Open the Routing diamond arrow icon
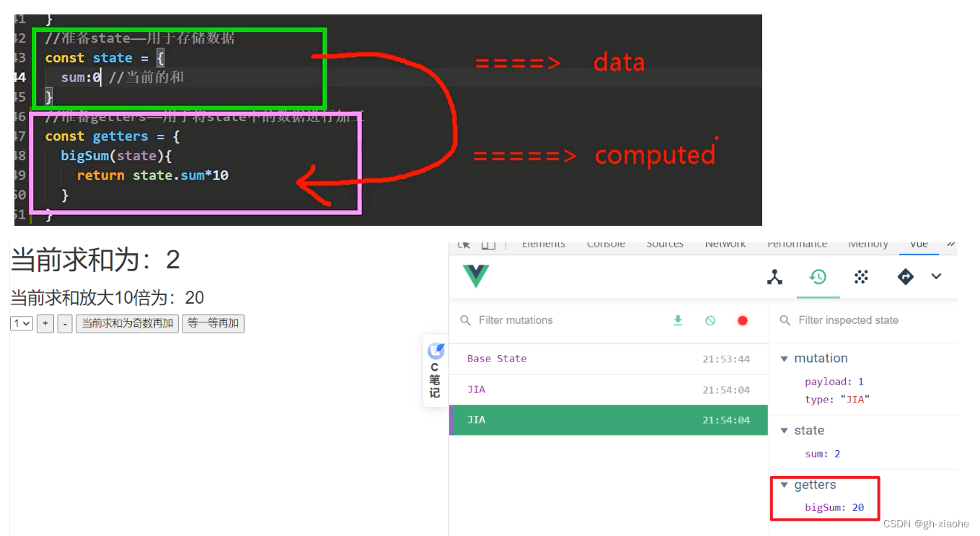 coord(905,277)
